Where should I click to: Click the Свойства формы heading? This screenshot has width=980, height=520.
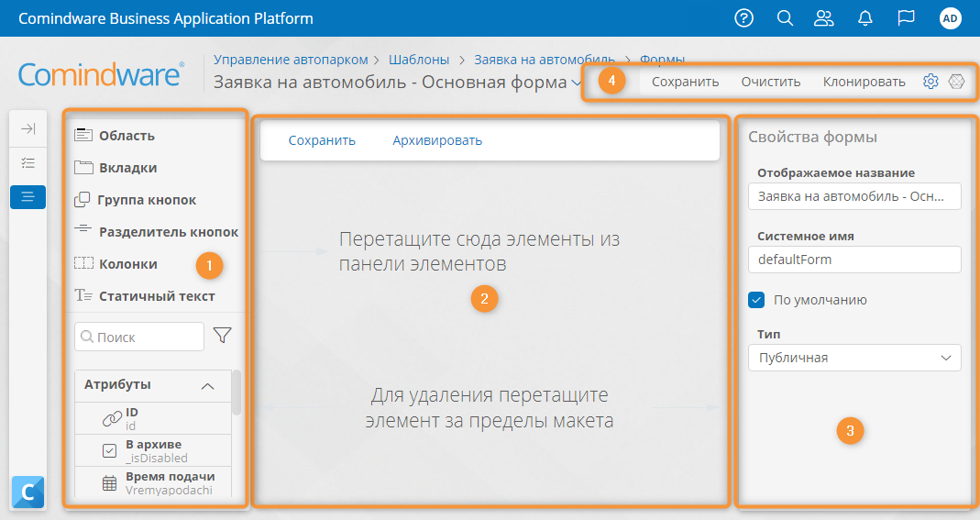(812, 137)
